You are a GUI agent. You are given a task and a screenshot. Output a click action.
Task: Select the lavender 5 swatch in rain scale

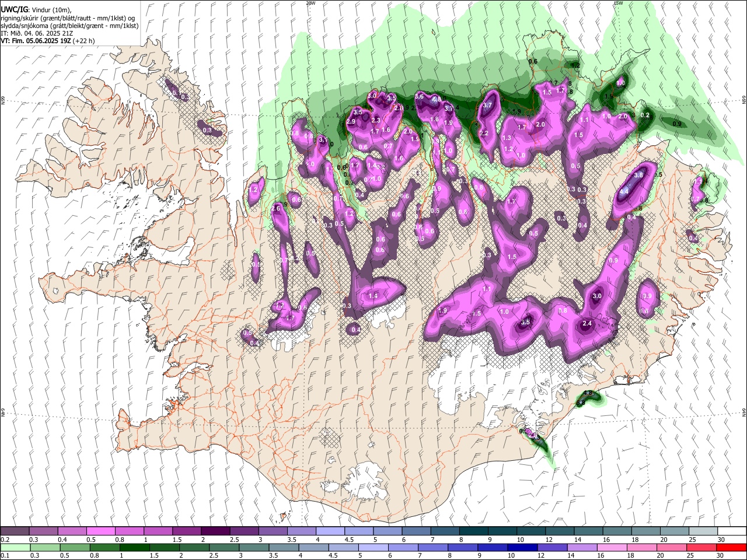[x=373, y=547]
